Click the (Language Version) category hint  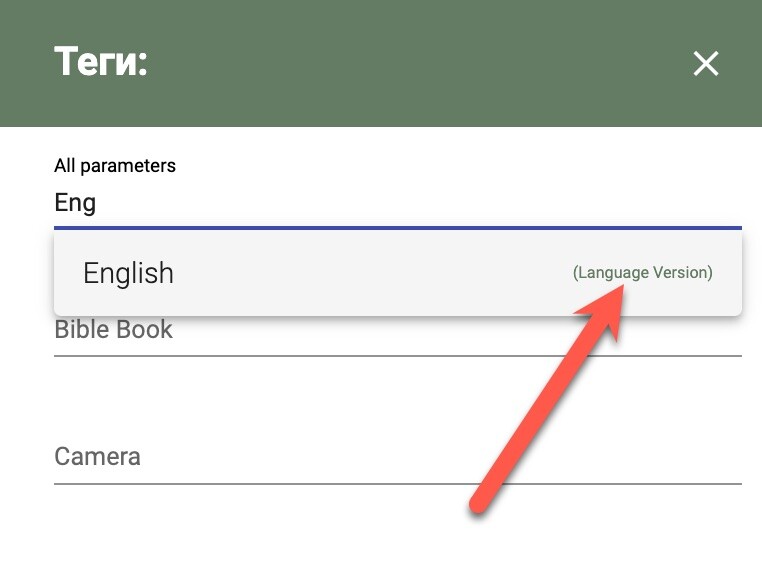coord(642,273)
